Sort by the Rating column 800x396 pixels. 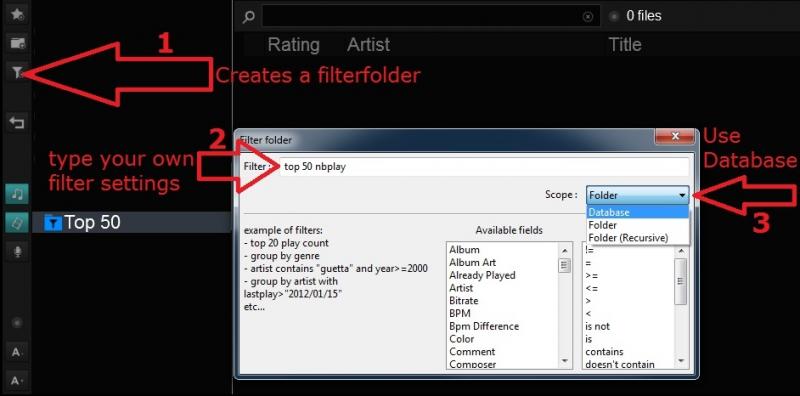tap(293, 44)
